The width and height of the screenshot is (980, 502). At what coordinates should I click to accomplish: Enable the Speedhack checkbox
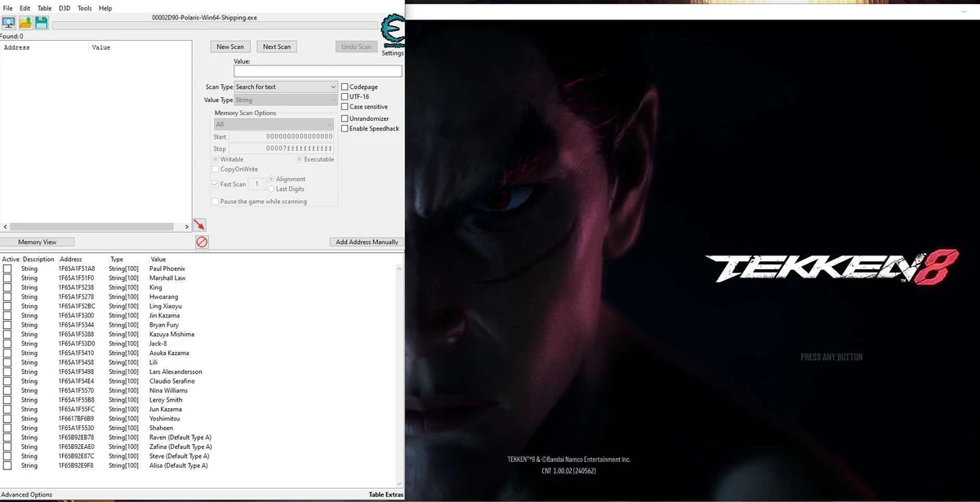(345, 128)
